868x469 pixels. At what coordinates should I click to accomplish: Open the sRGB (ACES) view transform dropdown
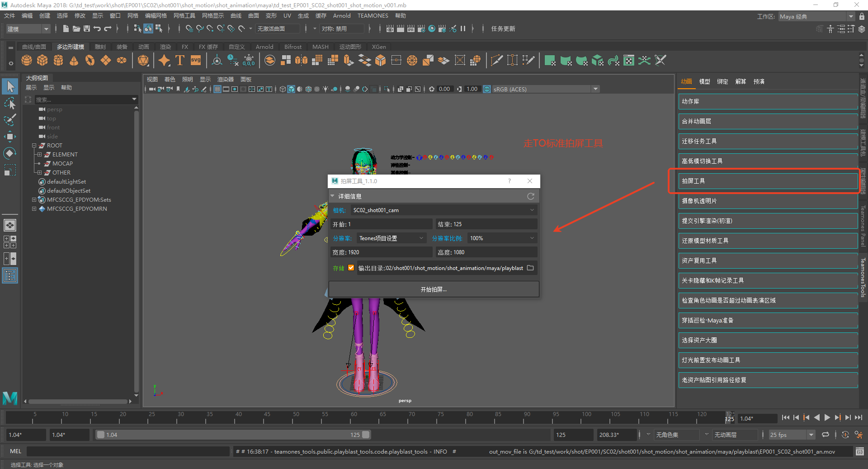click(x=545, y=89)
